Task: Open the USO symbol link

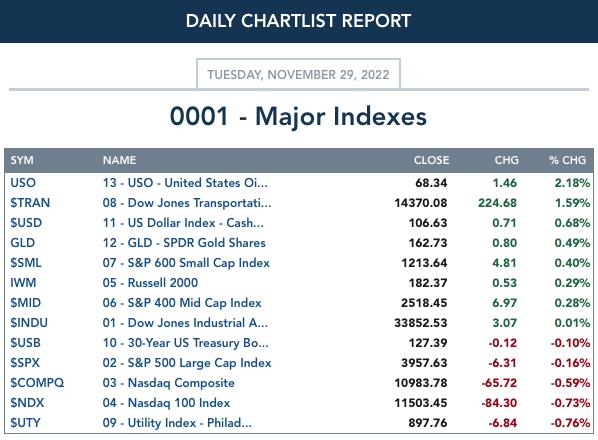Action: [23, 183]
